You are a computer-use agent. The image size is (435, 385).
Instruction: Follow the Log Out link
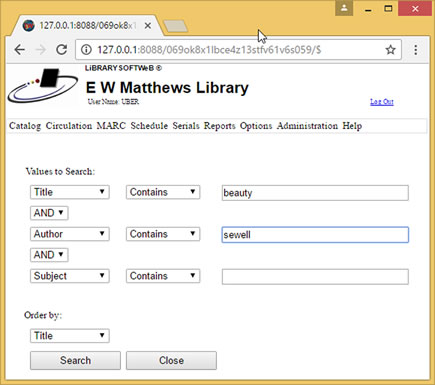click(382, 102)
